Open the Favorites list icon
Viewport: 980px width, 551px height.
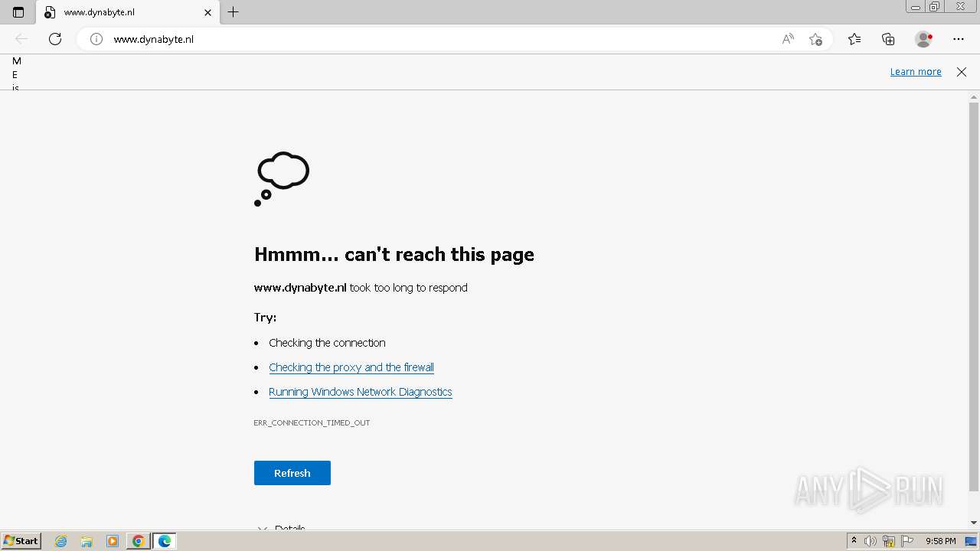pyautogui.click(x=854, y=39)
